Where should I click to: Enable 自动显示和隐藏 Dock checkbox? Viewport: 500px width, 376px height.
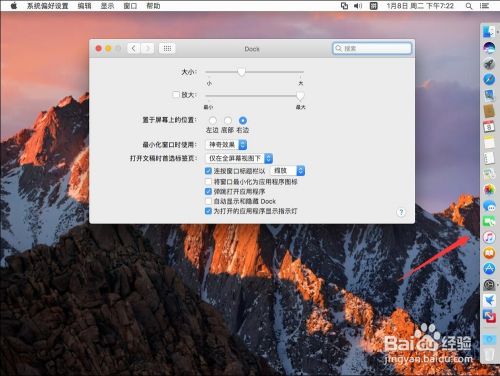pyautogui.click(x=208, y=201)
